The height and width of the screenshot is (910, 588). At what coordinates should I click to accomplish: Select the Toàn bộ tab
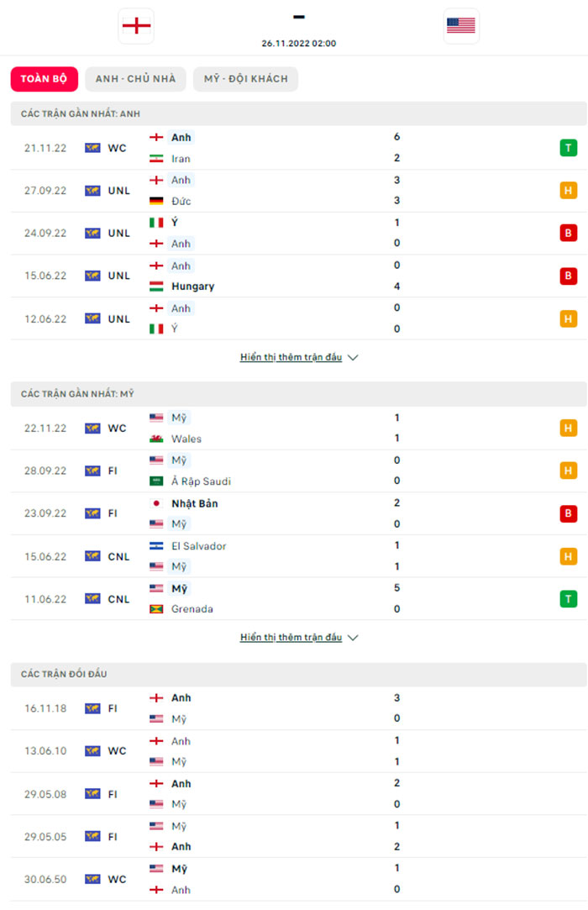coord(44,79)
